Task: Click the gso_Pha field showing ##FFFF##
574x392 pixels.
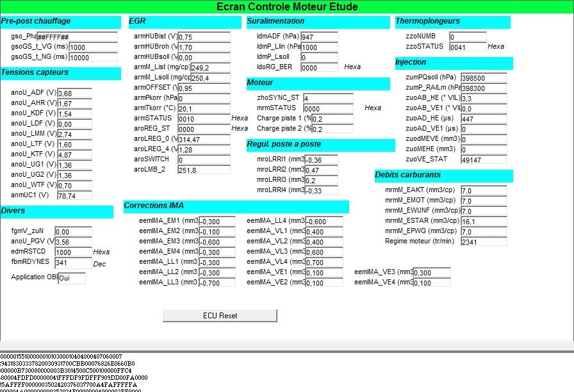Action: point(77,37)
